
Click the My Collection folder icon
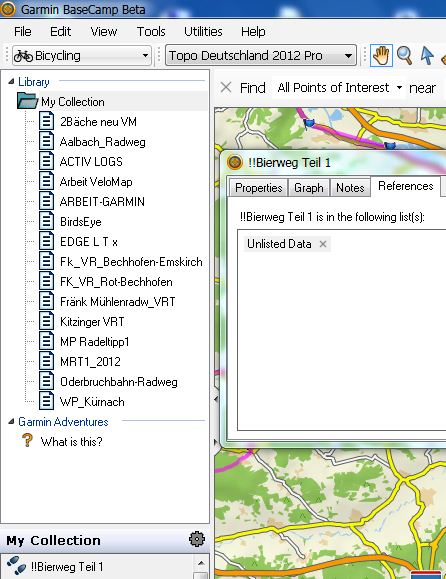(x=27, y=101)
